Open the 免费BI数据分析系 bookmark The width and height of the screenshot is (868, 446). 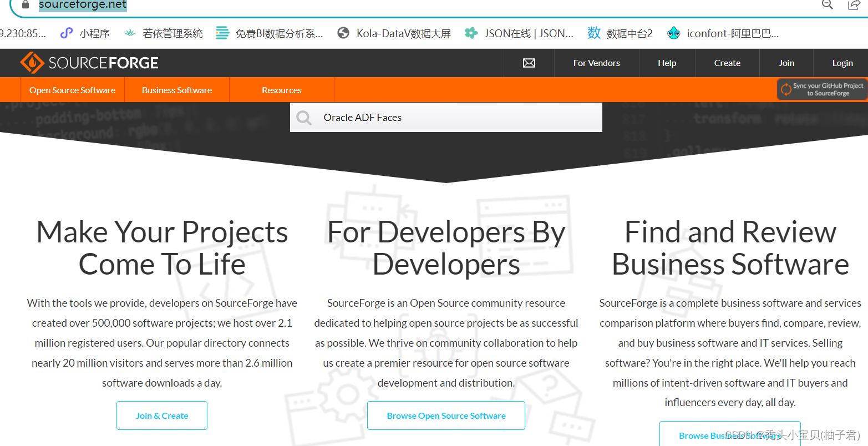pos(270,33)
